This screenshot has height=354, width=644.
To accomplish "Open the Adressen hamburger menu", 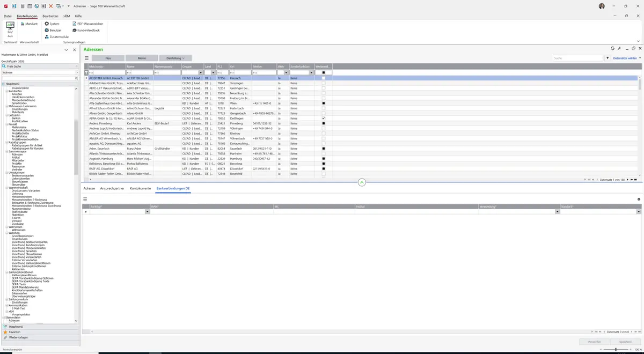I will (x=86, y=58).
